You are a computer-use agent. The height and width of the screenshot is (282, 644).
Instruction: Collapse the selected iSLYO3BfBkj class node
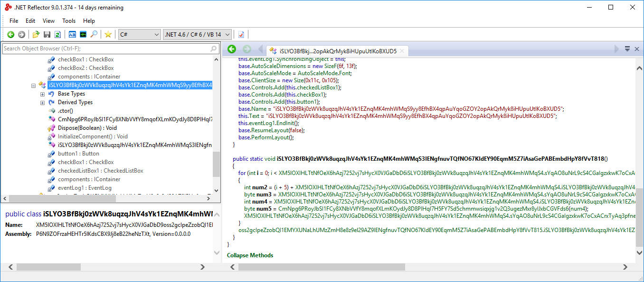point(34,86)
